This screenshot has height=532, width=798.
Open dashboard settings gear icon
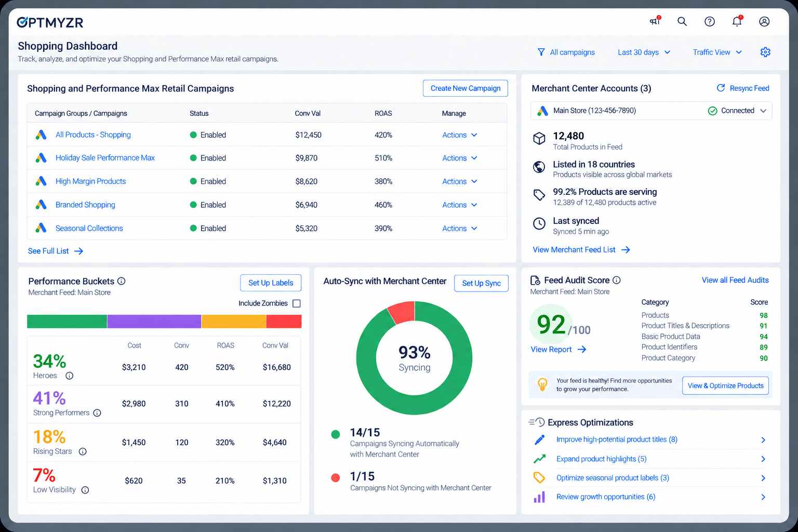765,52
